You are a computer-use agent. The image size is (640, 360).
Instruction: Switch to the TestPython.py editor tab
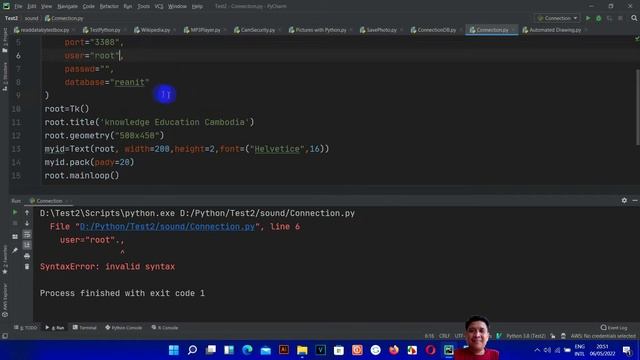105,30
